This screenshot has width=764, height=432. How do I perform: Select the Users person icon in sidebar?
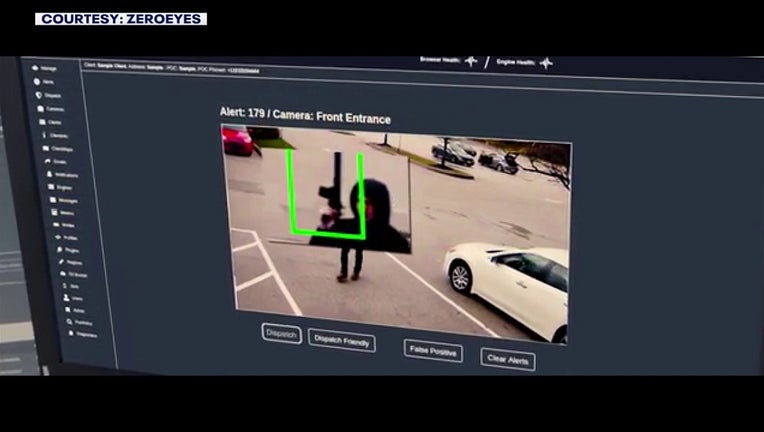click(x=66, y=298)
